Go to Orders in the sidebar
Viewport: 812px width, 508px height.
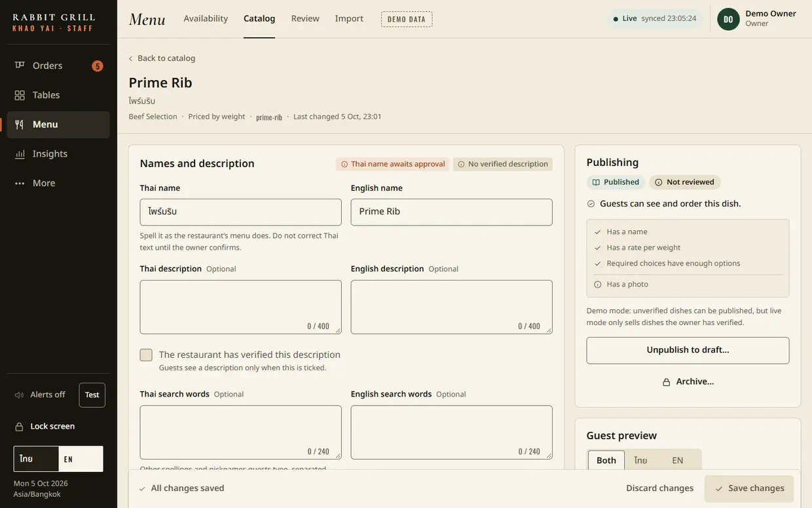[58, 66]
